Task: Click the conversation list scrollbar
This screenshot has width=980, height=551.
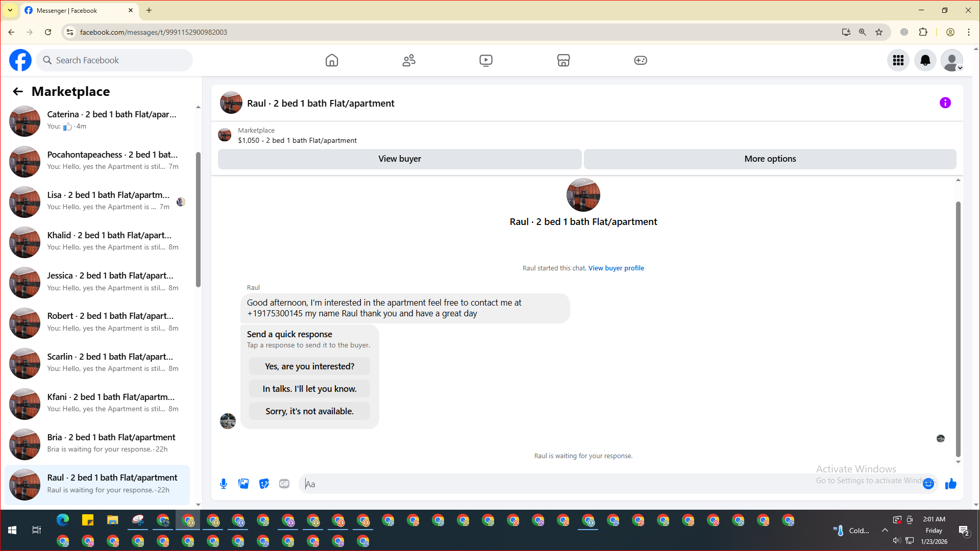Action: point(198,219)
